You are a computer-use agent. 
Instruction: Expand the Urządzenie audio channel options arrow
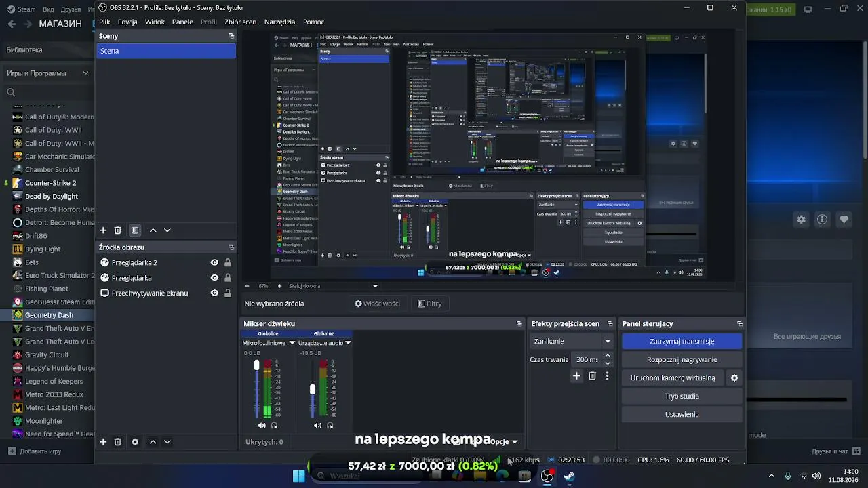pos(348,343)
